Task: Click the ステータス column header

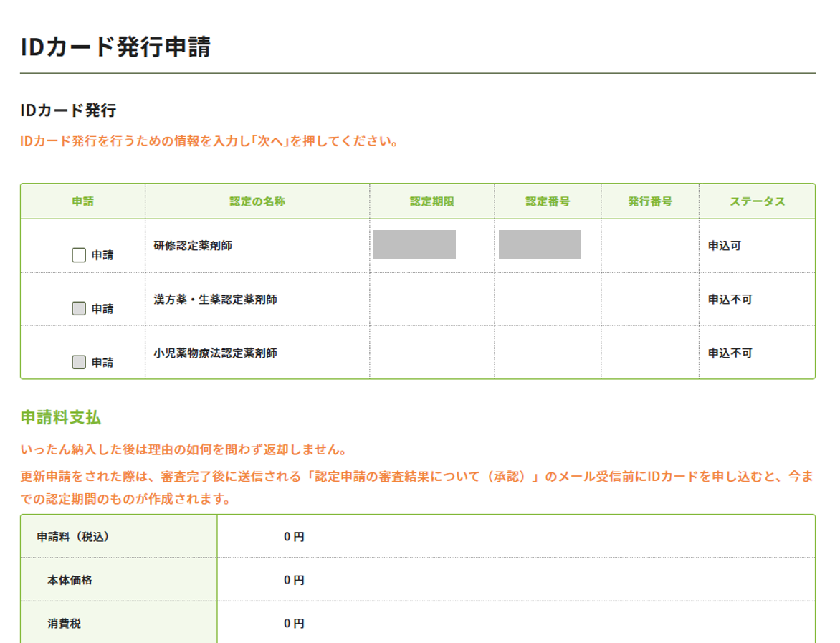Action: (x=757, y=201)
